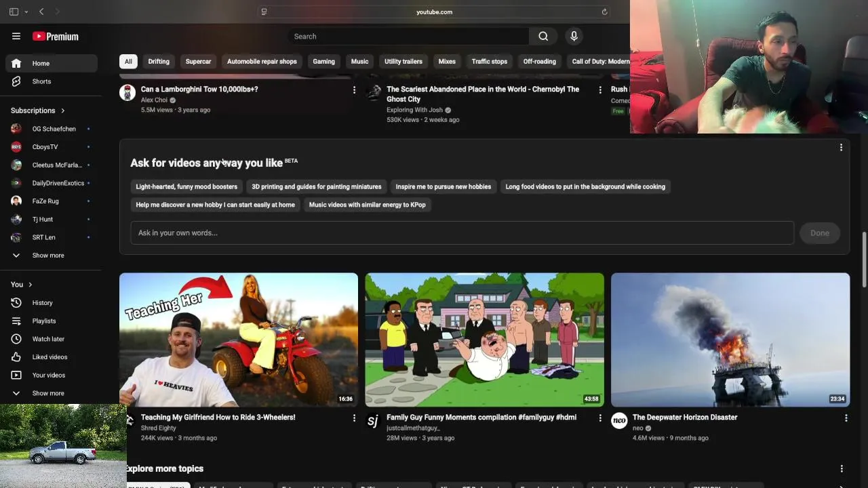Choose Music videos similar to KPop suggestion
868x488 pixels.
(368, 205)
